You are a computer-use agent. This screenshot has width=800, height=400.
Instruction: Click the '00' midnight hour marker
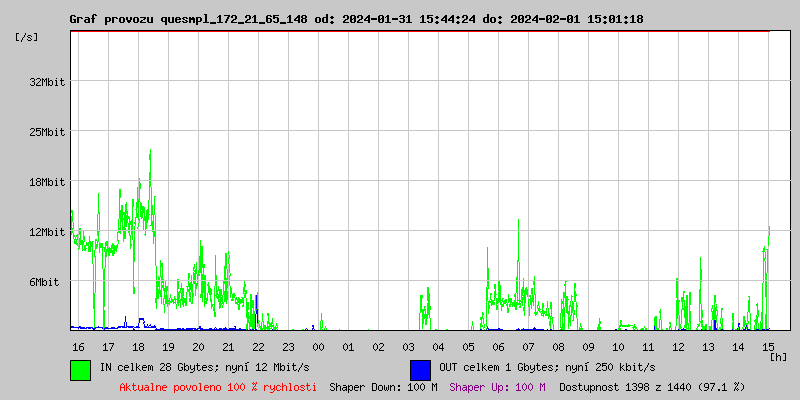tap(318, 346)
